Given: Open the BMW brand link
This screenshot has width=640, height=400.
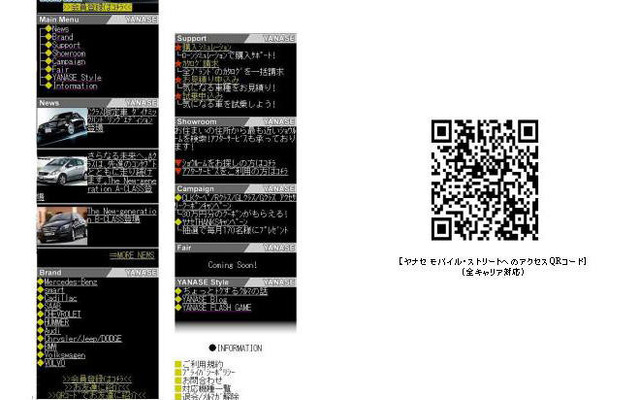Looking at the screenshot, I should [x=50, y=347].
